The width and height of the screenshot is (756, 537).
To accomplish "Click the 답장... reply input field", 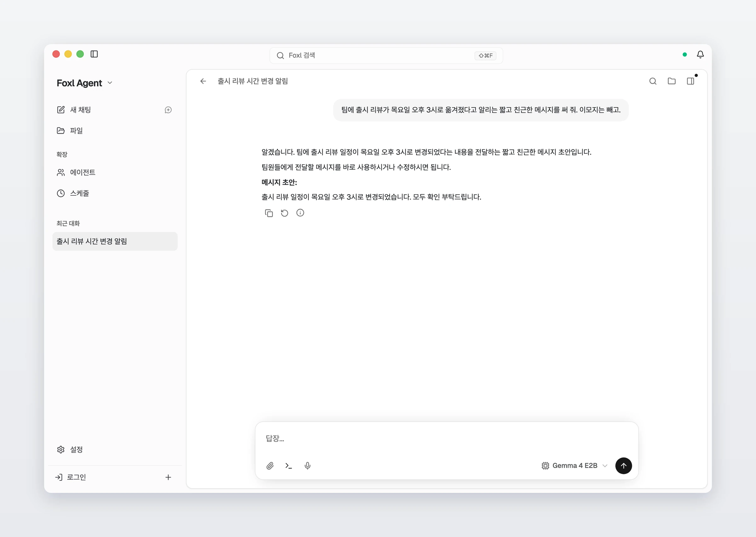I will tap(446, 438).
